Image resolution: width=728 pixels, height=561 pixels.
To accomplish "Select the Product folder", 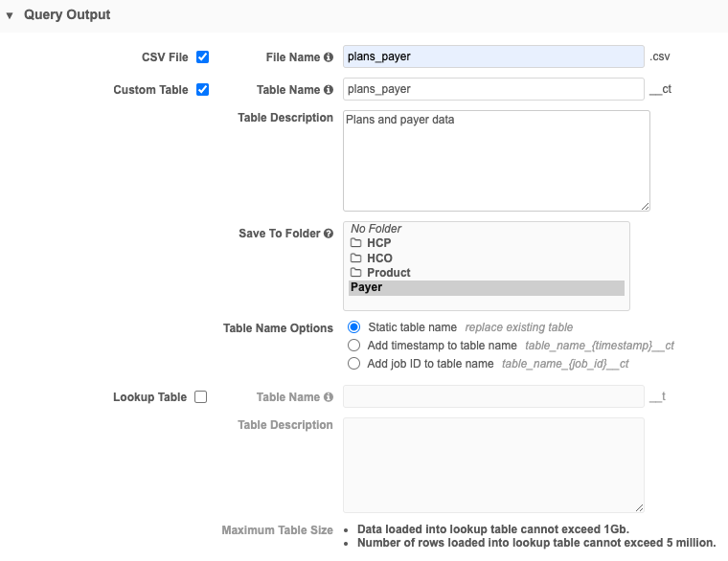I will tap(388, 273).
